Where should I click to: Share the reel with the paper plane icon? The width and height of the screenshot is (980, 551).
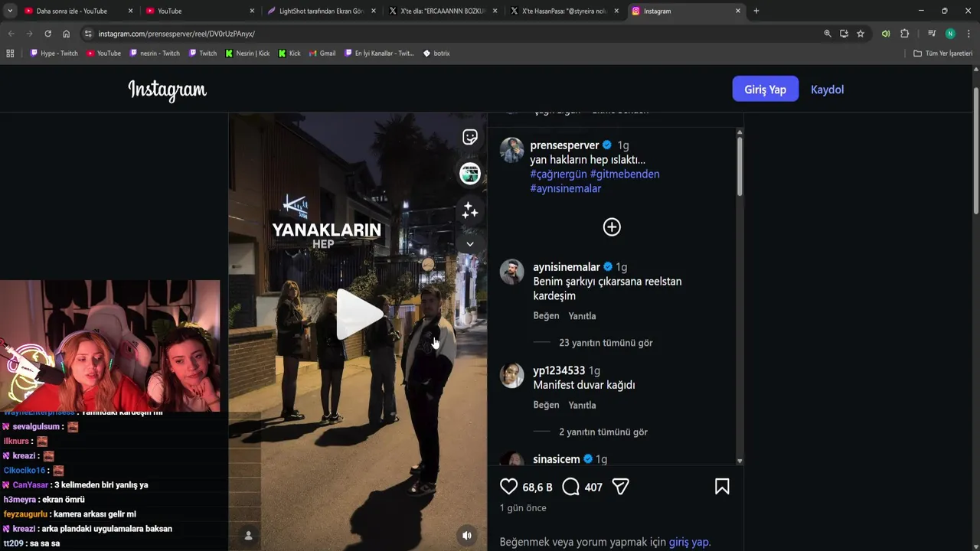(x=621, y=487)
